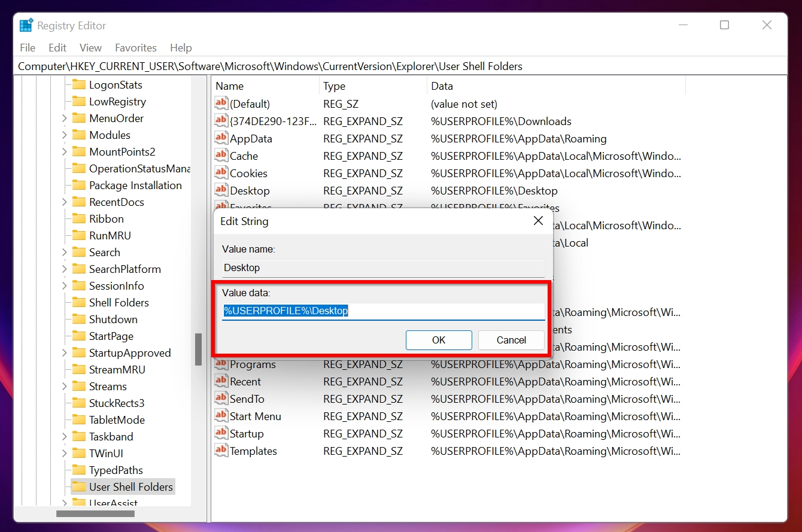Click Cancel in Edit String dialog

tap(511, 340)
